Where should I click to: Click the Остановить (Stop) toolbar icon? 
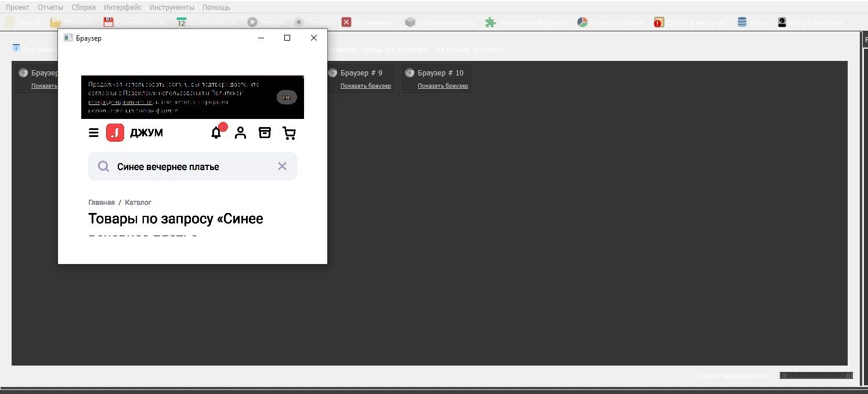[346, 21]
